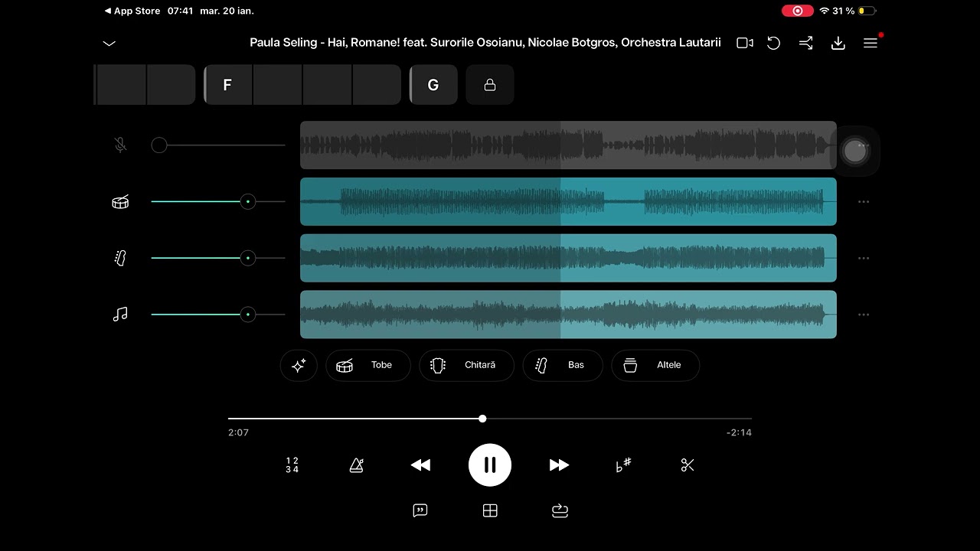This screenshot has width=980, height=551.
Task: Open more options for the music note track
Action: (864, 315)
